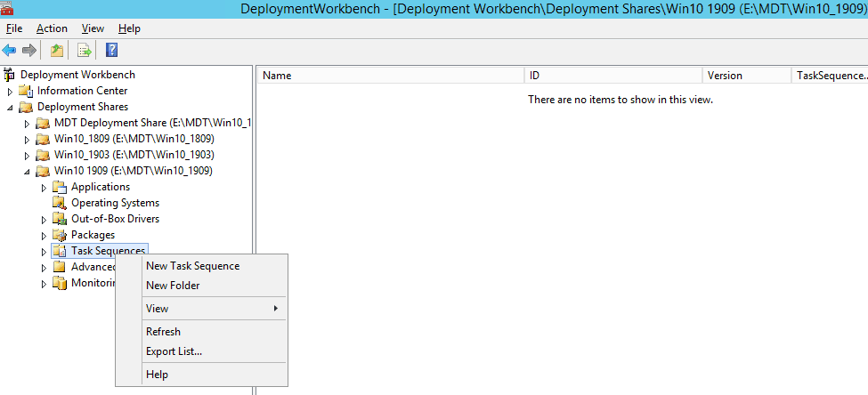Viewport: 868px width, 395px height.
Task: Expand the Information Center node
Action: [x=10, y=92]
